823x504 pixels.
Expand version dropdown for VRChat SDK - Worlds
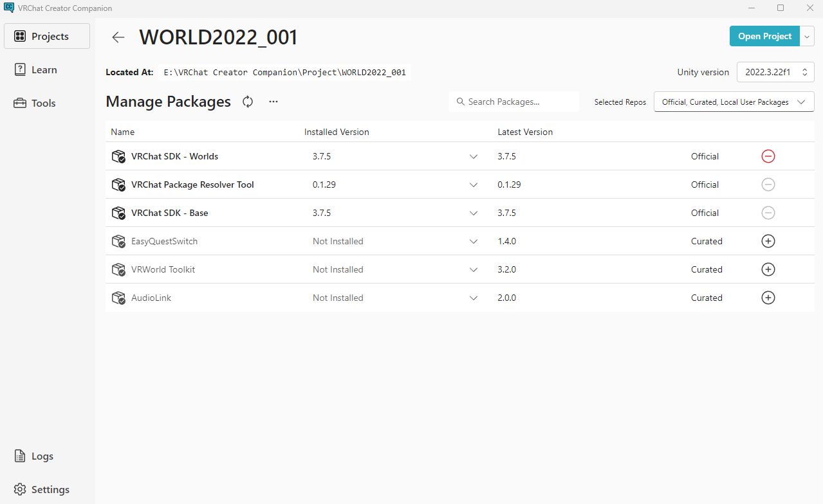click(x=474, y=156)
